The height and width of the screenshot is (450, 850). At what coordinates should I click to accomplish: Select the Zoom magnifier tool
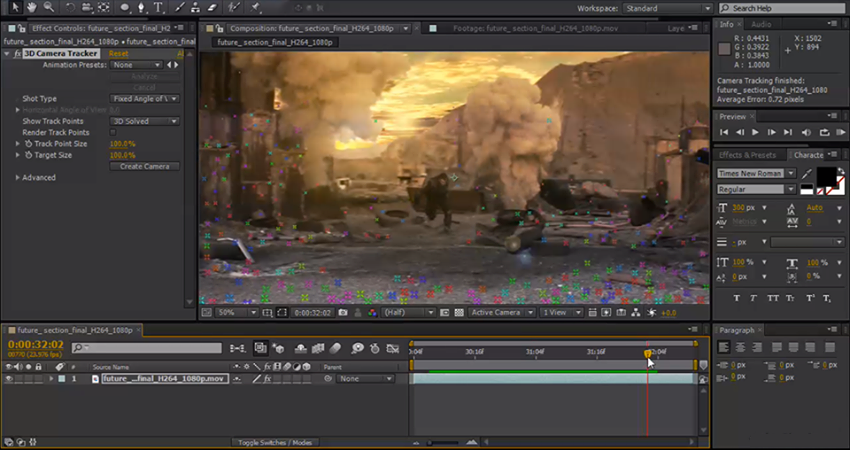pyautogui.click(x=49, y=7)
